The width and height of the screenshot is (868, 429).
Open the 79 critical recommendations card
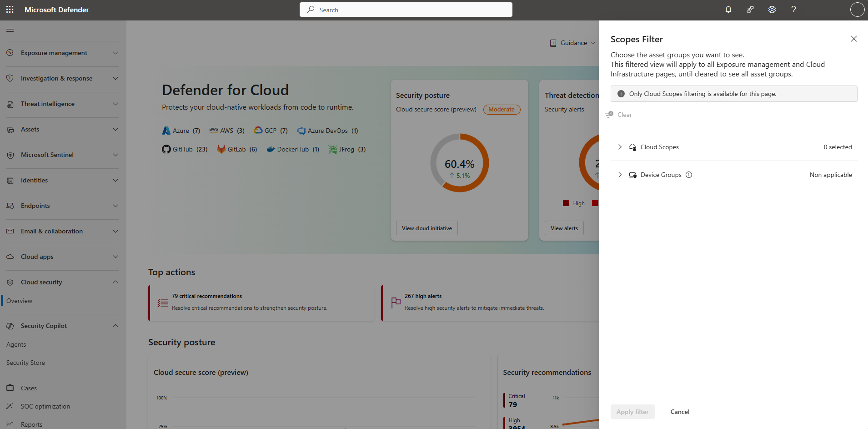[261, 303]
